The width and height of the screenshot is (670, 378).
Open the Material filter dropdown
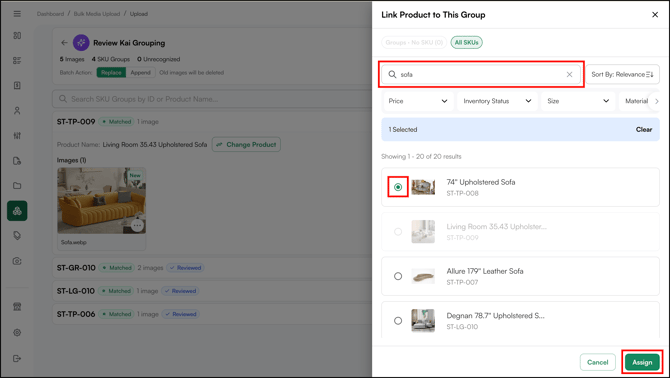click(636, 101)
